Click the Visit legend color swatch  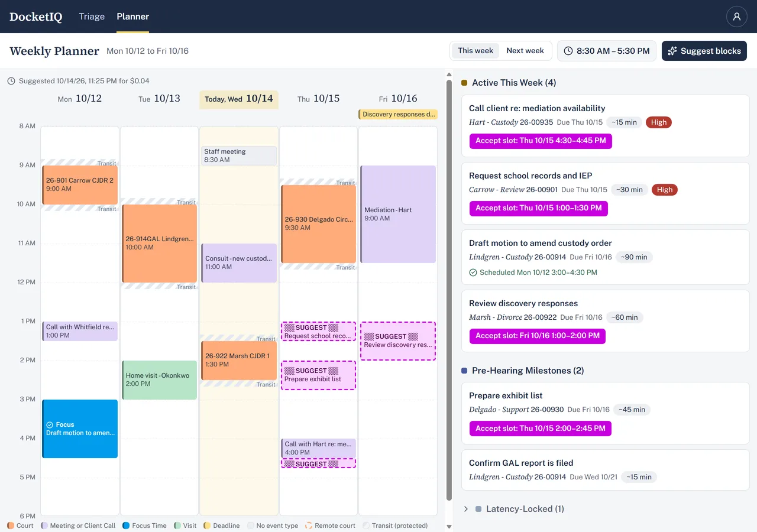click(177, 525)
